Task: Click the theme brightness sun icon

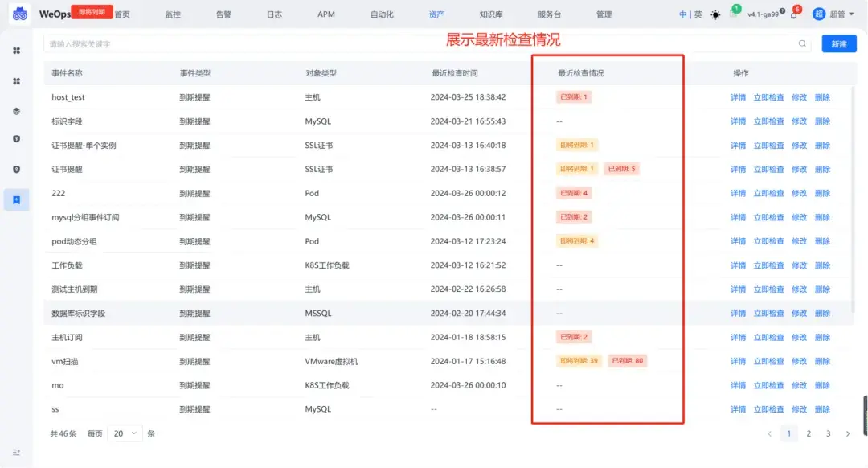Action: point(715,14)
